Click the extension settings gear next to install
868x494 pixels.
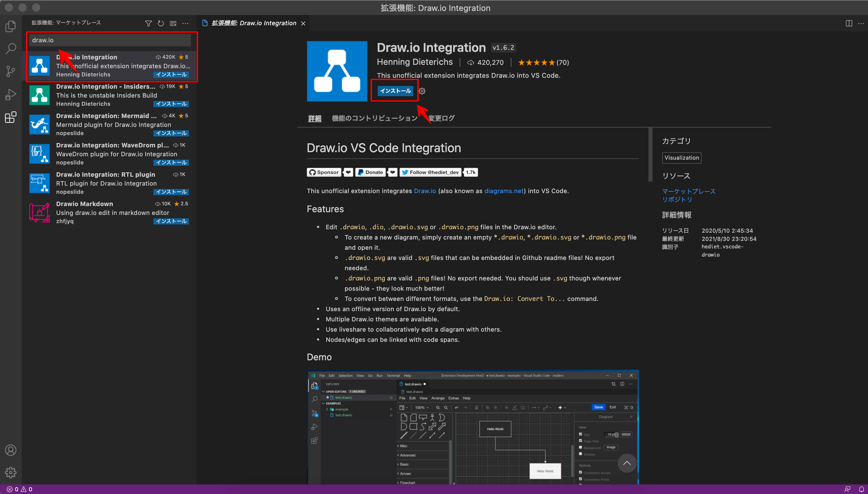click(x=422, y=91)
